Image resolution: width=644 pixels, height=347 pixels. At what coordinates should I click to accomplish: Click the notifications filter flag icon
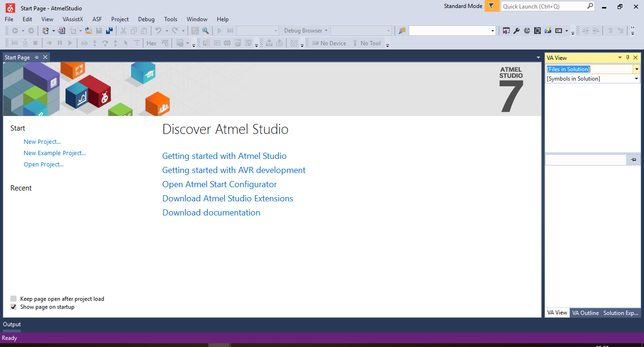point(492,6)
